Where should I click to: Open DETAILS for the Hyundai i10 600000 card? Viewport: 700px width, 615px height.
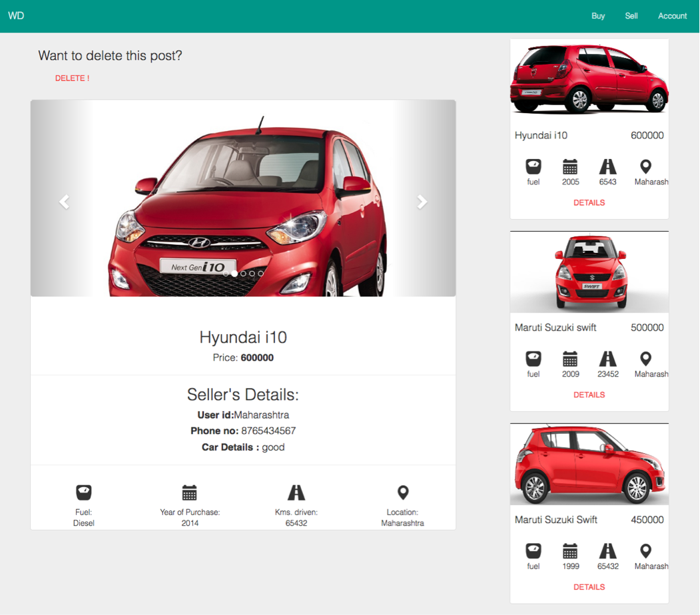pyautogui.click(x=589, y=202)
